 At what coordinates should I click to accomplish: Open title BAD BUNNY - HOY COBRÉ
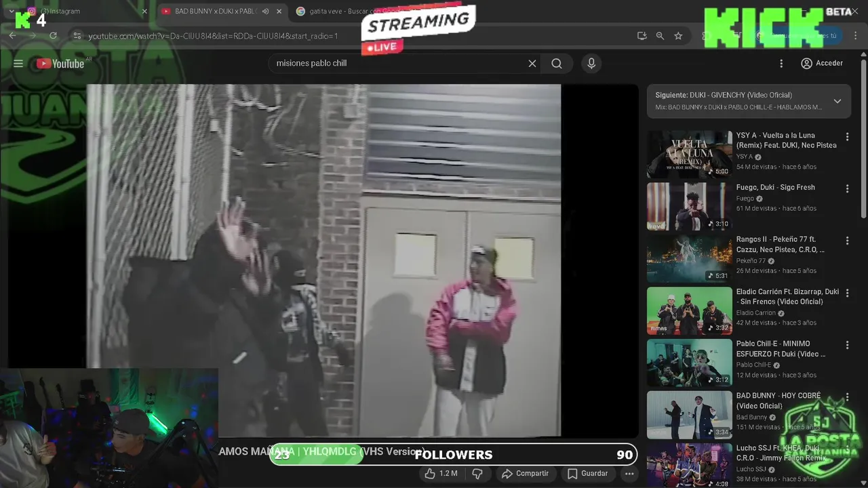click(778, 401)
